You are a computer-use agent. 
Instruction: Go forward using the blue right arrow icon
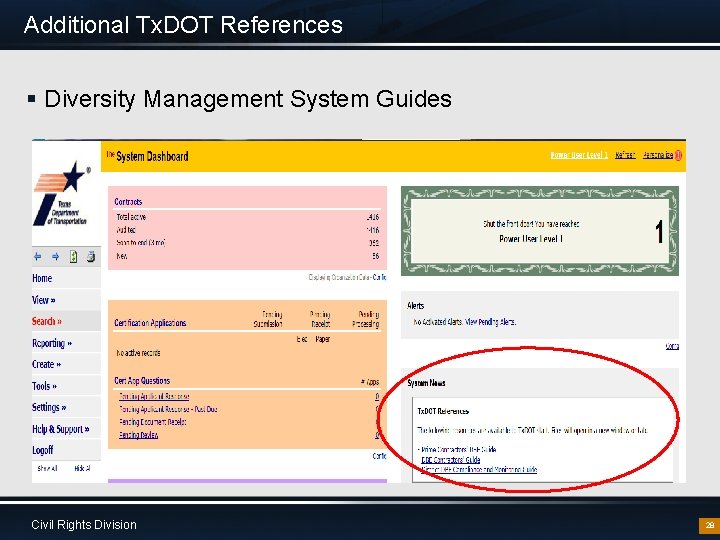pos(56,257)
